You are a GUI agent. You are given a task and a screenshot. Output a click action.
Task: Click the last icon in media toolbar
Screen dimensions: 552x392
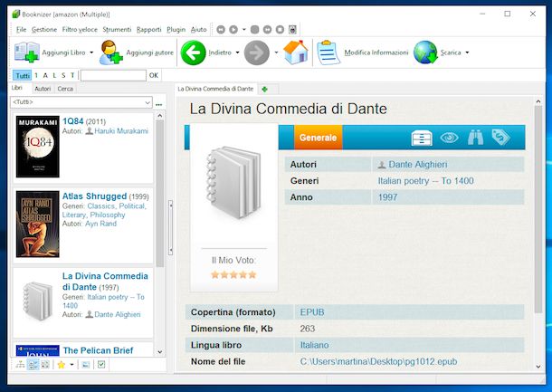[292, 30]
